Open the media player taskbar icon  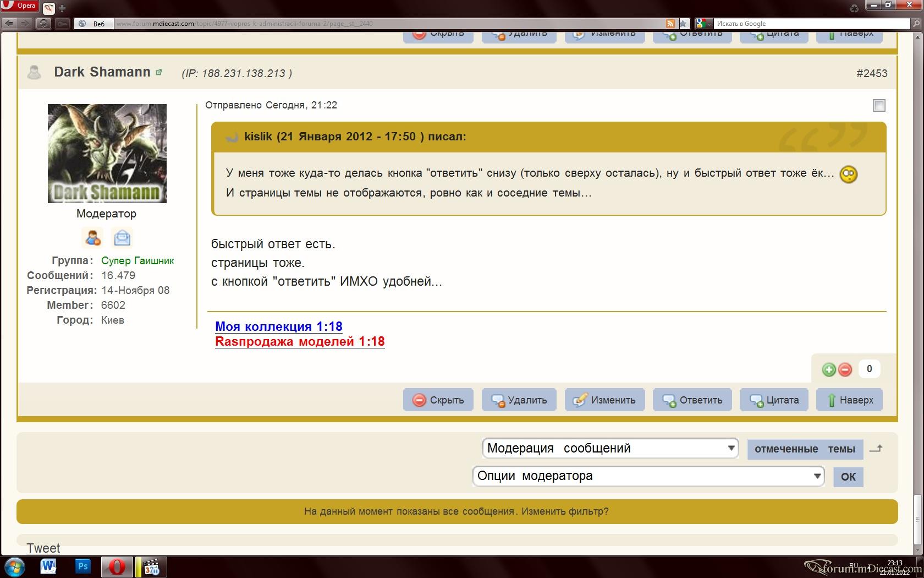151,567
